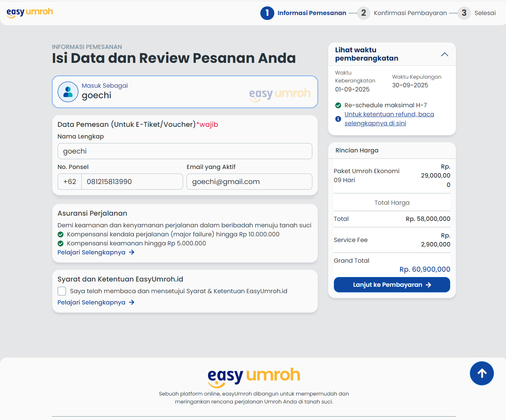Click the green check icon beside Re-schedule
The image size is (506, 420).
point(338,105)
